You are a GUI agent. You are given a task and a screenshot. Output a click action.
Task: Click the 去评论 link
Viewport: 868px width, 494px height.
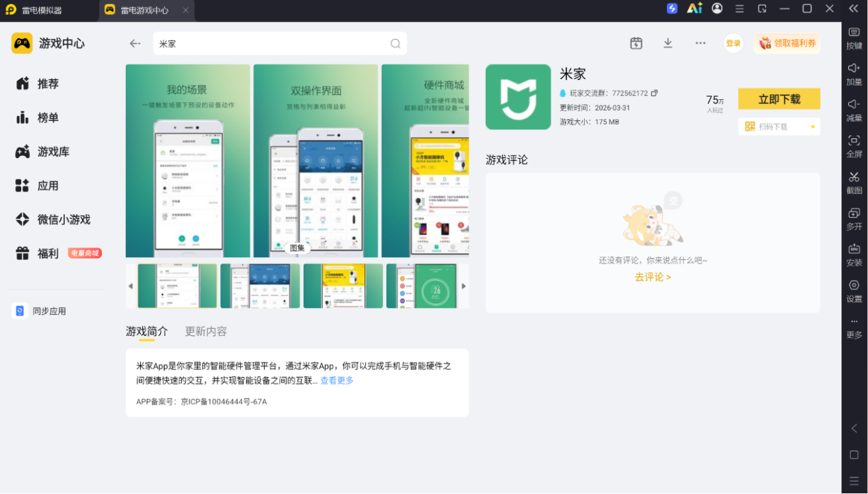pos(653,277)
